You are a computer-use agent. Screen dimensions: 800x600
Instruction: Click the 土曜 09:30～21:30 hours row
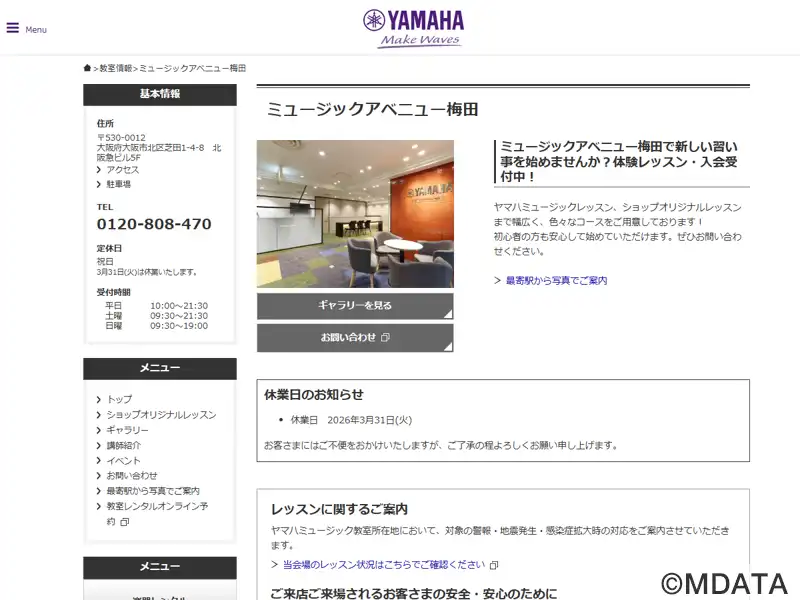157,316
